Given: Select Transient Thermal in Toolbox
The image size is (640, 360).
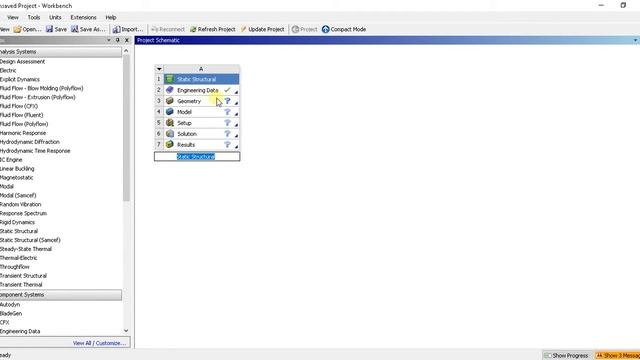Looking at the screenshot, I should click(21, 284).
